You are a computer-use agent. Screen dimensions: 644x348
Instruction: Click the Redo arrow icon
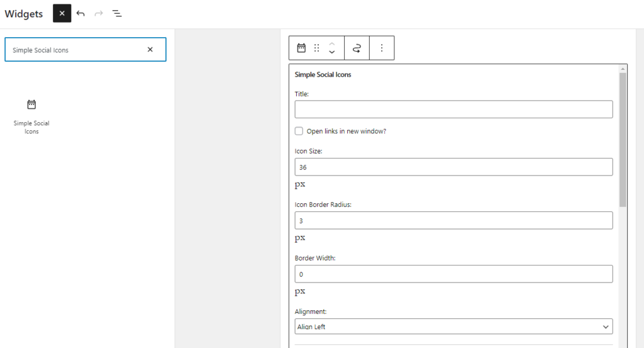click(99, 14)
